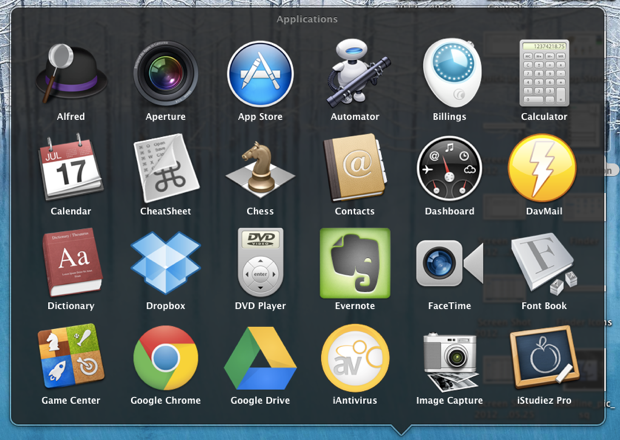Open the Image Capture camera icon

(x=451, y=362)
